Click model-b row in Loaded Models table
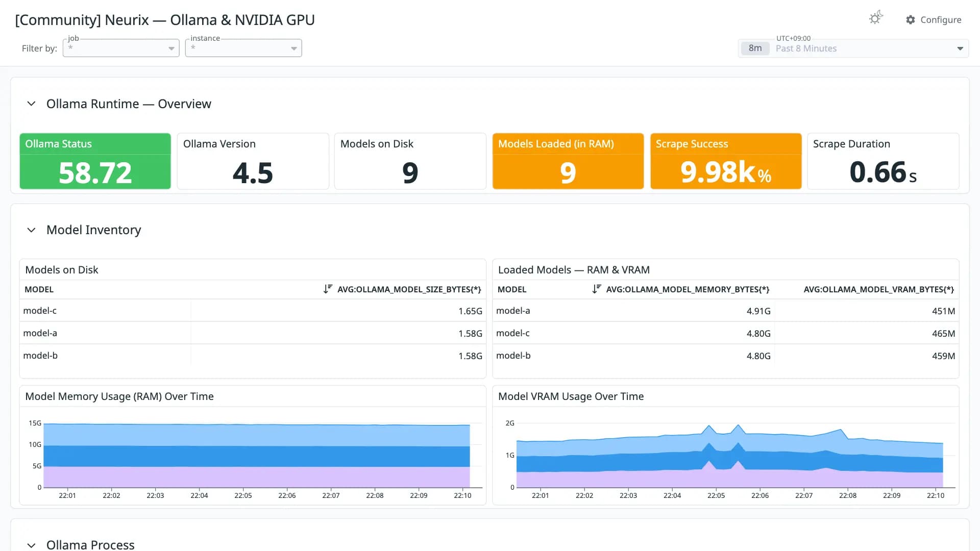Screen dimensions: 980x551 point(726,356)
